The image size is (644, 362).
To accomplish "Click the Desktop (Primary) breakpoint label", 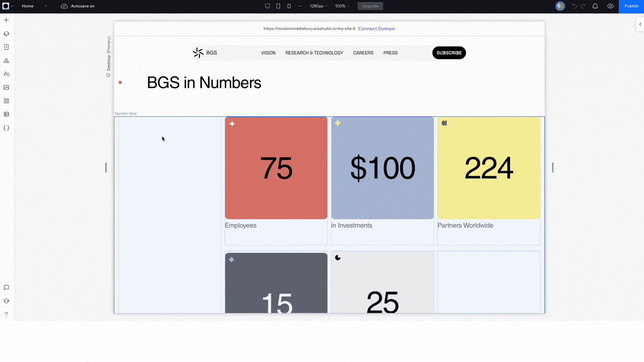I will point(108,56).
